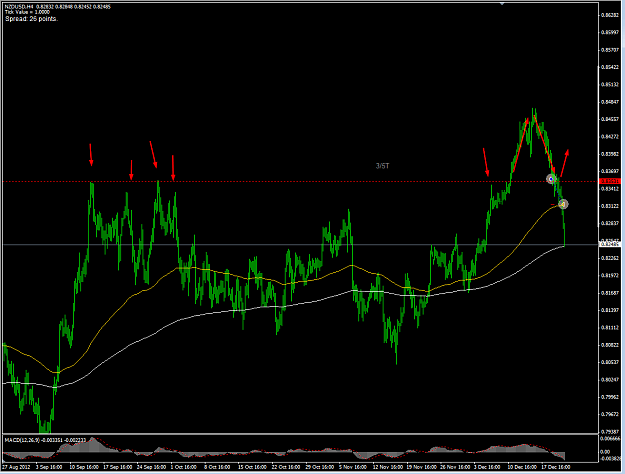Click the 0.85132 price axis label
This screenshot has width=625, height=474.
(x=610, y=85)
